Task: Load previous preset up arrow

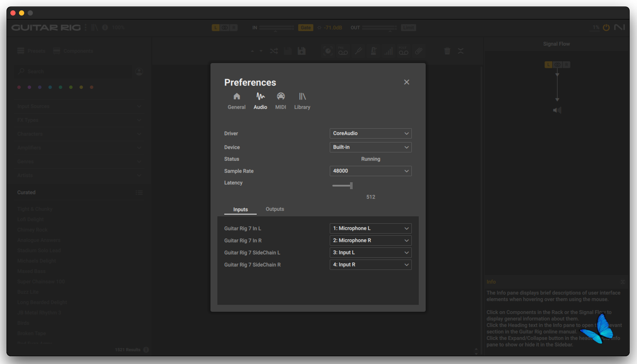Action: pos(252,51)
